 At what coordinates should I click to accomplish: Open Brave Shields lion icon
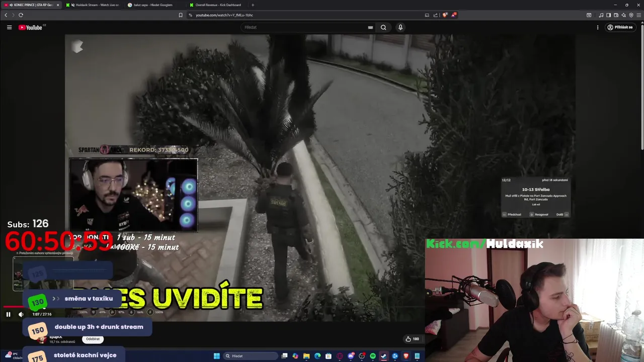point(445,15)
